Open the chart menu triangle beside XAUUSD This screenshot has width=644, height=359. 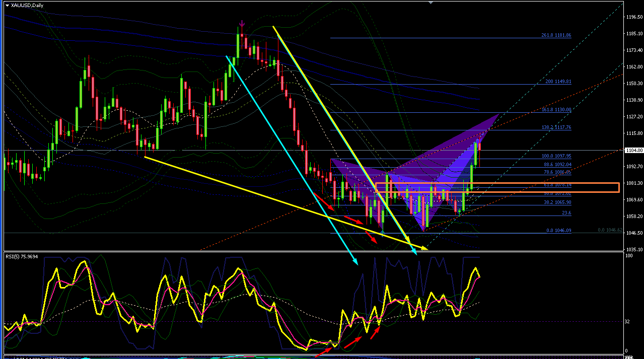coord(7,6)
